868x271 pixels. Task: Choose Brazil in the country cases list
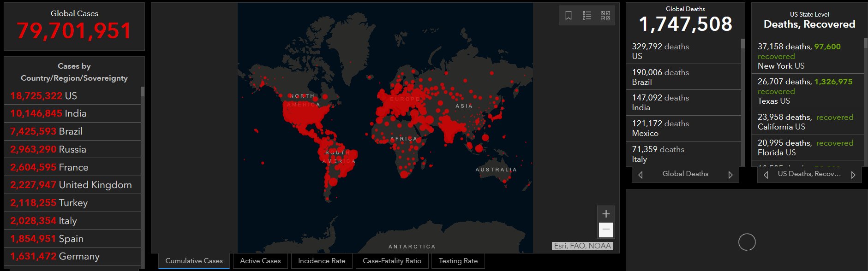tap(72, 131)
